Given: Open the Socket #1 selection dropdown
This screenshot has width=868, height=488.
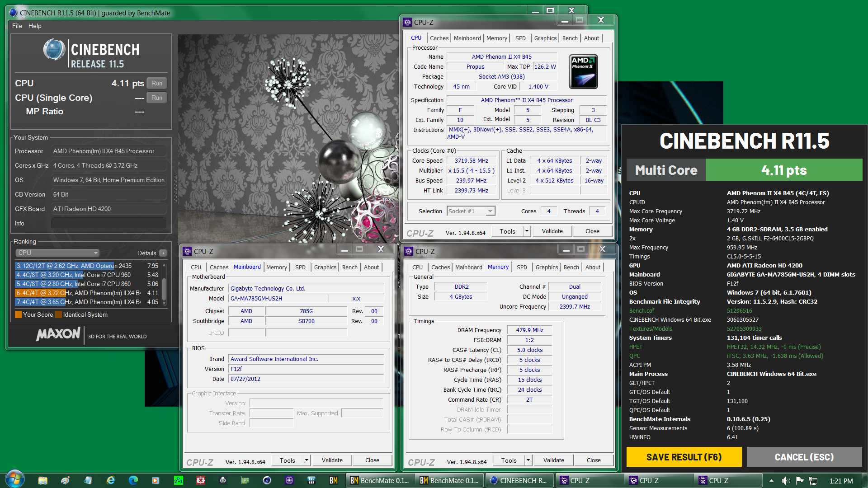Looking at the screenshot, I should coord(471,211).
